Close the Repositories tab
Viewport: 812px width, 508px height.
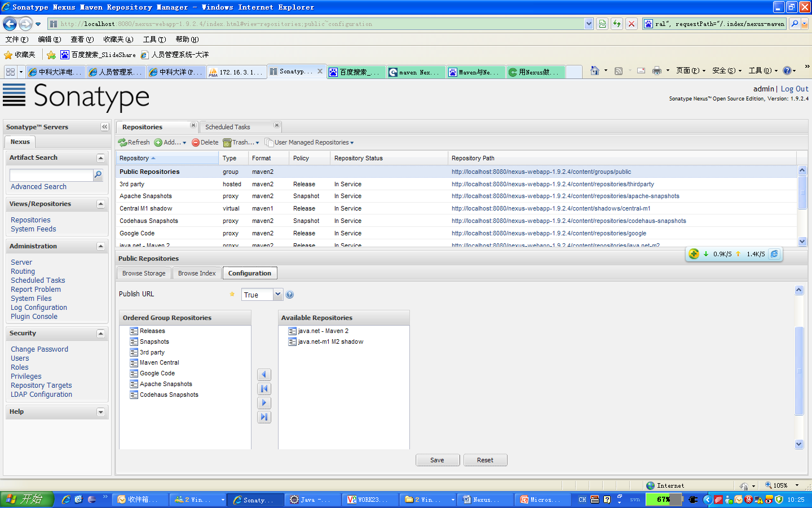coord(193,125)
